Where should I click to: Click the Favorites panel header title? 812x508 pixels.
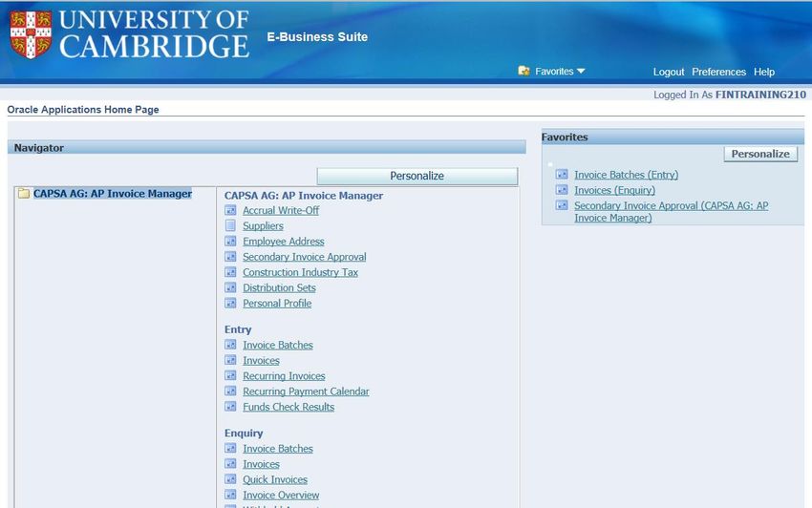click(x=565, y=138)
